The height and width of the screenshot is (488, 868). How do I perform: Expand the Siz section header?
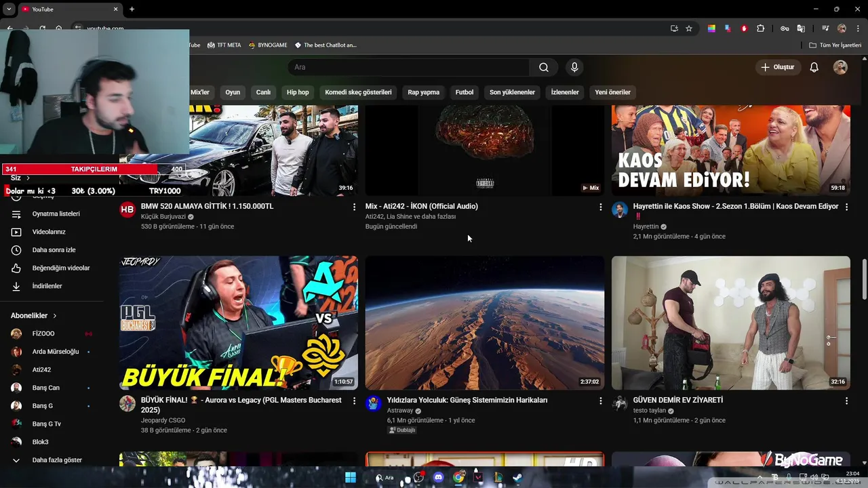click(20, 178)
